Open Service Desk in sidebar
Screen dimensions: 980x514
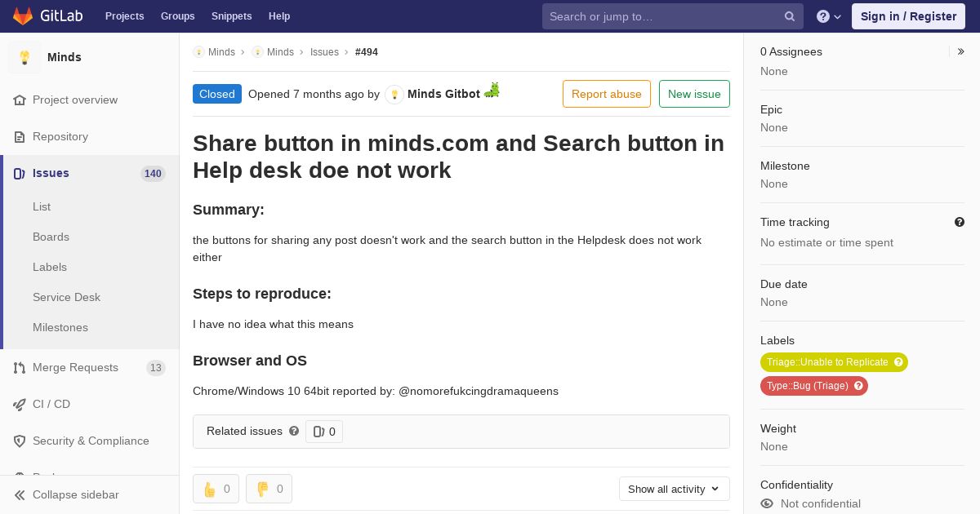tap(66, 297)
